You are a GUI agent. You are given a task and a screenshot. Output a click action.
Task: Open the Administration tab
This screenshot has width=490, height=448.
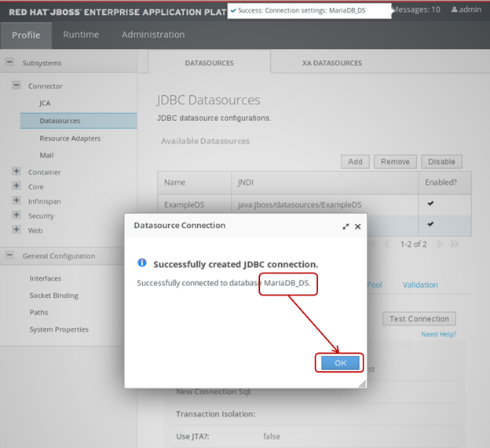tap(153, 35)
